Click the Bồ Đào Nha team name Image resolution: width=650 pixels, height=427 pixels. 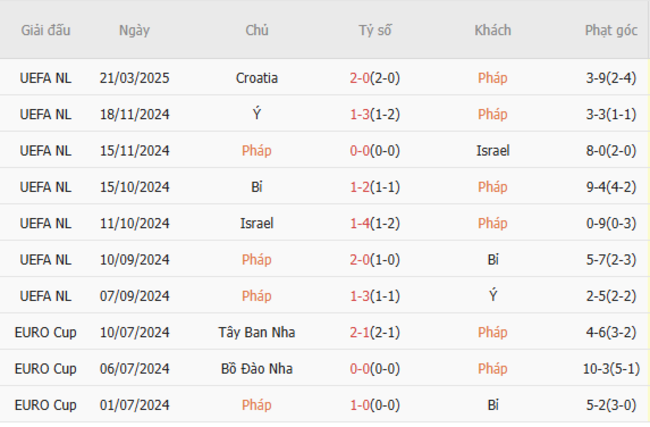click(x=257, y=368)
